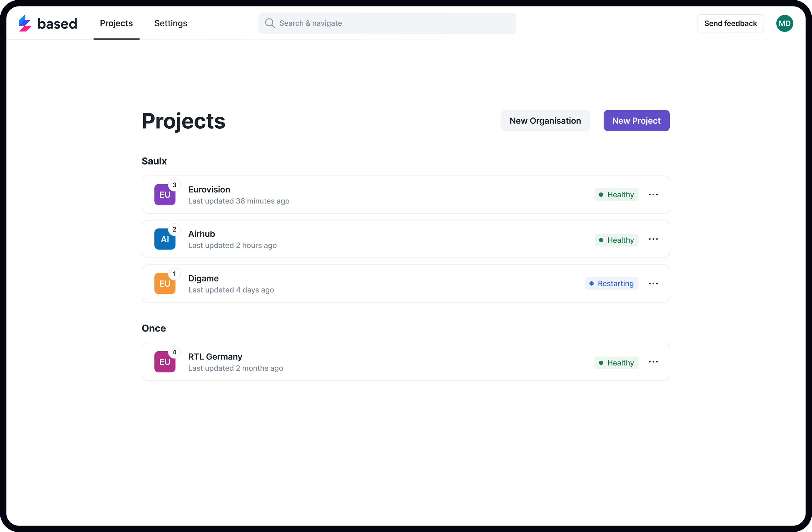Click the based logo icon
This screenshot has width=812, height=532.
[x=25, y=23]
